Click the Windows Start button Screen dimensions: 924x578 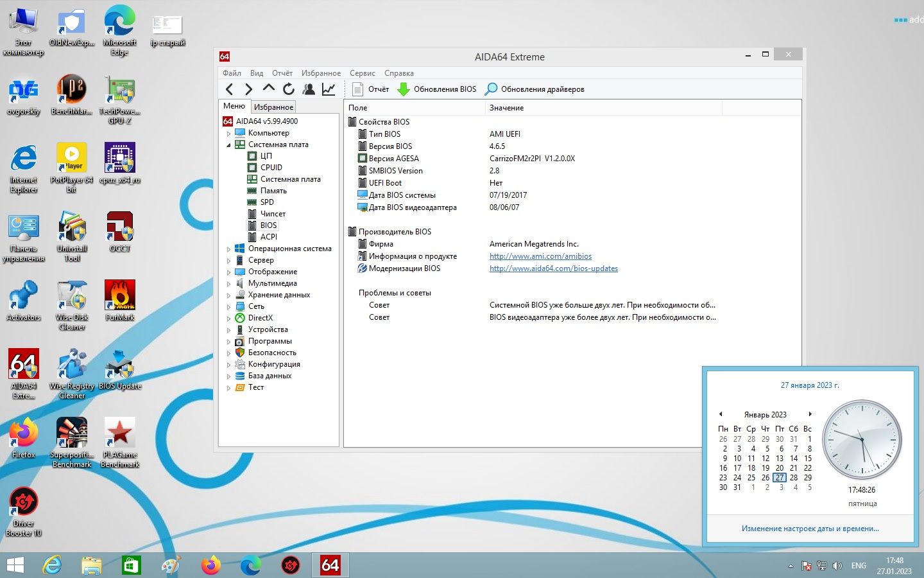pyautogui.click(x=15, y=565)
